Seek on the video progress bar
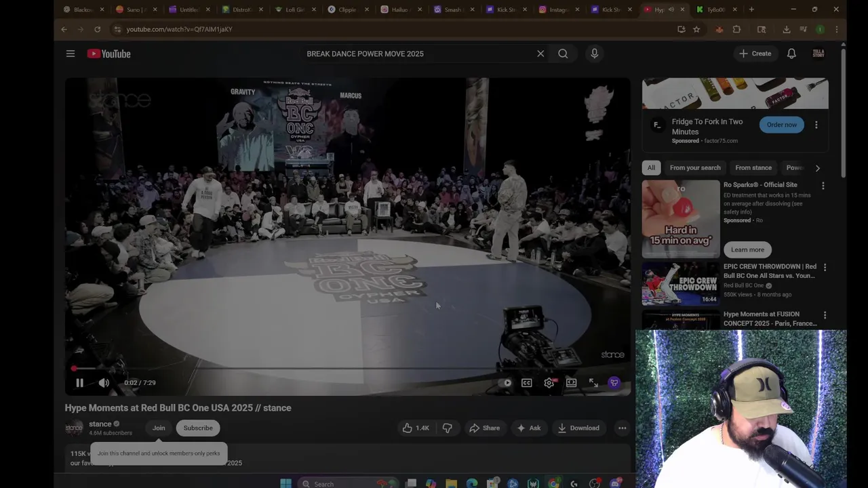 [348, 369]
